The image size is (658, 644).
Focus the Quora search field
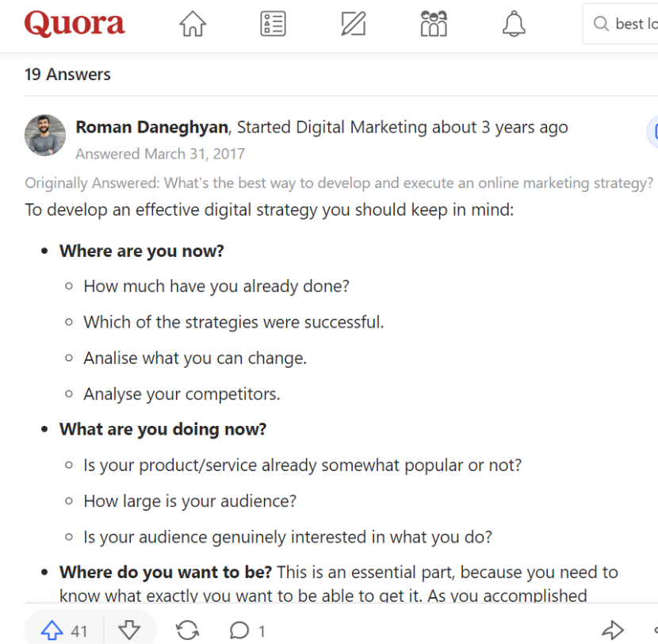[635, 25]
